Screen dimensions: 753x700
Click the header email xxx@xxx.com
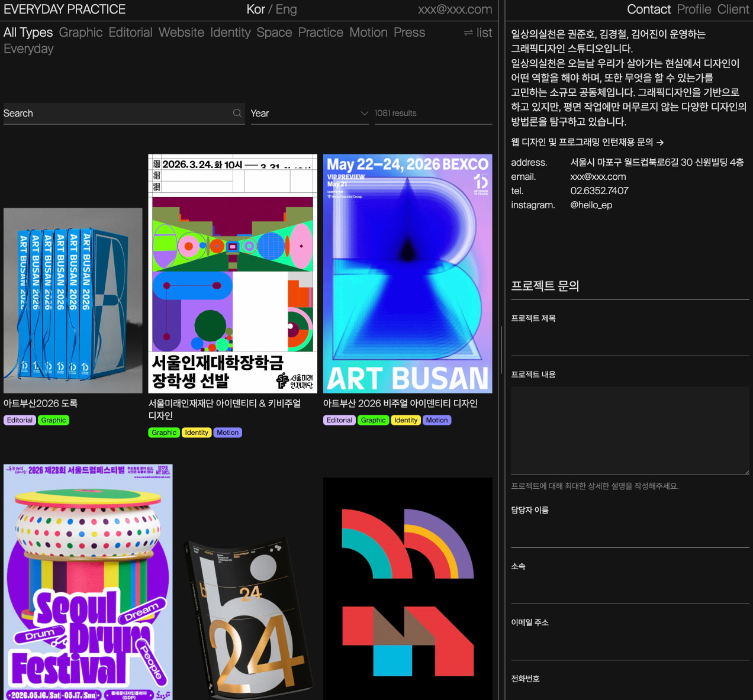pos(455,9)
